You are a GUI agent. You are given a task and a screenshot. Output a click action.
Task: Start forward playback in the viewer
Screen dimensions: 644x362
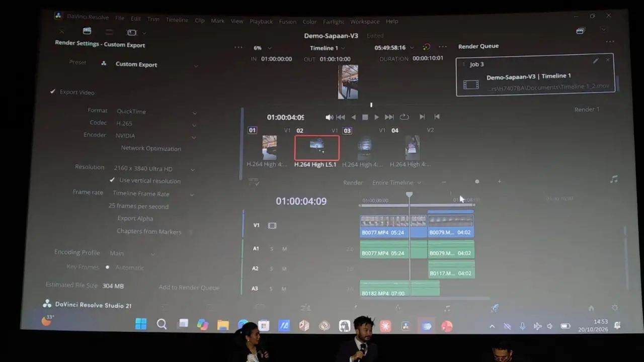pos(376,117)
